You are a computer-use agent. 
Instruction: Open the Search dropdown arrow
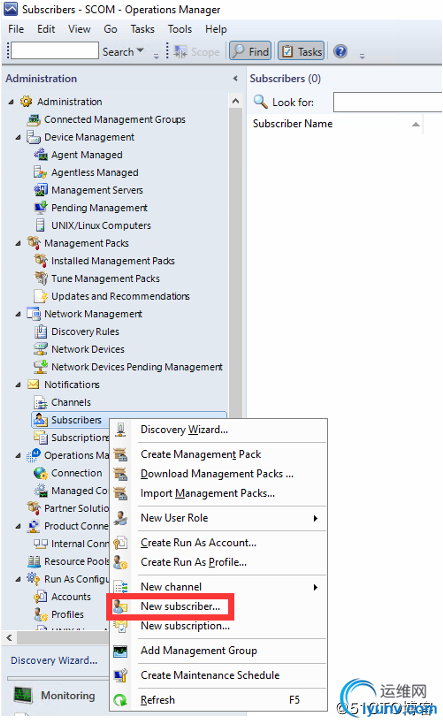(x=140, y=50)
